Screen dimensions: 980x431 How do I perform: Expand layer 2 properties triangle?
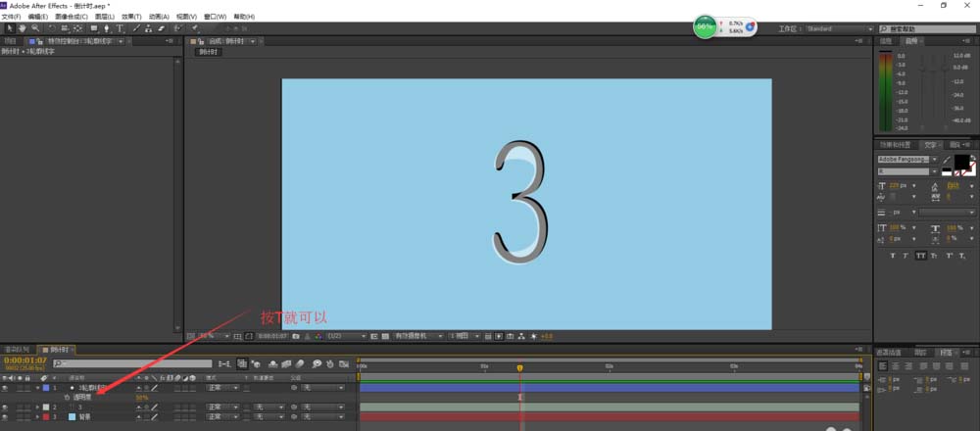tap(37, 407)
